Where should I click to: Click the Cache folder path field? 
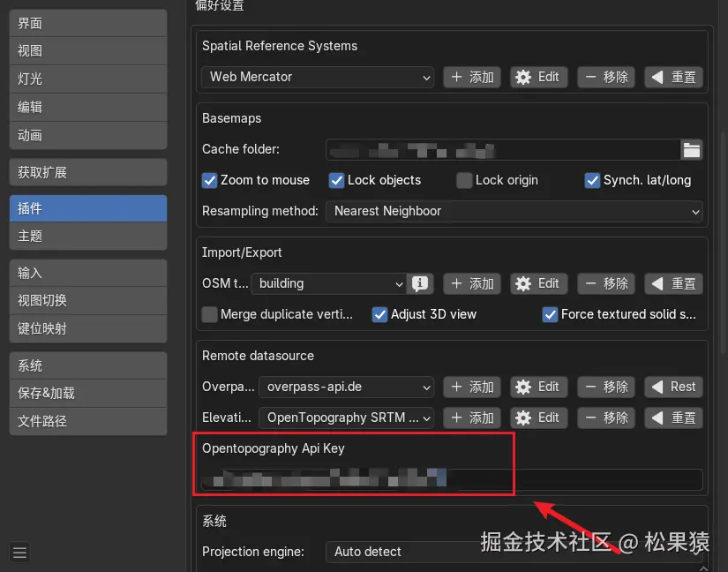pyautogui.click(x=503, y=150)
